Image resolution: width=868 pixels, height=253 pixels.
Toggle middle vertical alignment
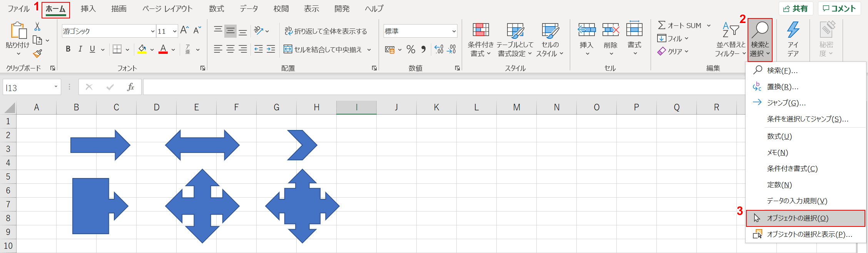coord(230,31)
